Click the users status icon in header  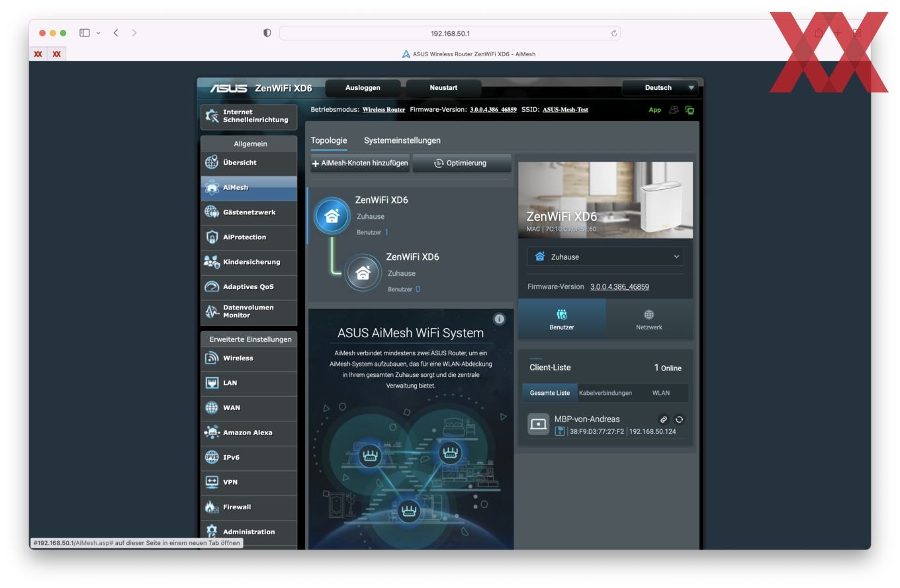coord(674,110)
